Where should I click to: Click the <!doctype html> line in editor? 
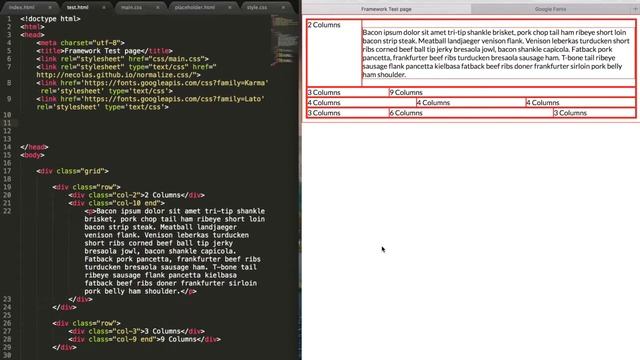click(x=50, y=19)
